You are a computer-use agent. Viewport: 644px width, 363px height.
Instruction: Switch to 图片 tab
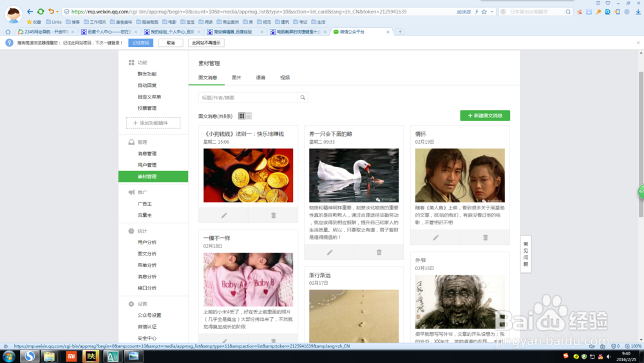click(236, 78)
